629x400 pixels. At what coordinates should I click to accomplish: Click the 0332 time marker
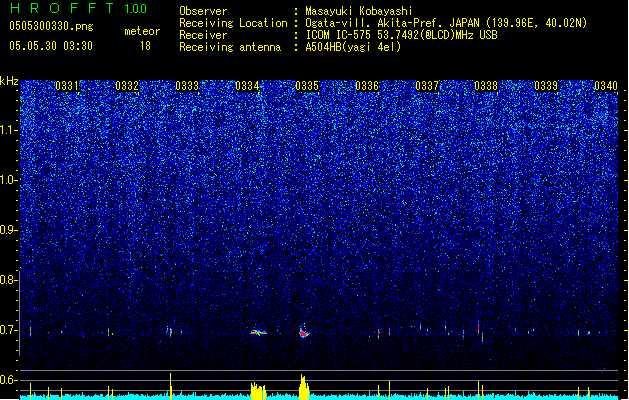click(x=127, y=86)
